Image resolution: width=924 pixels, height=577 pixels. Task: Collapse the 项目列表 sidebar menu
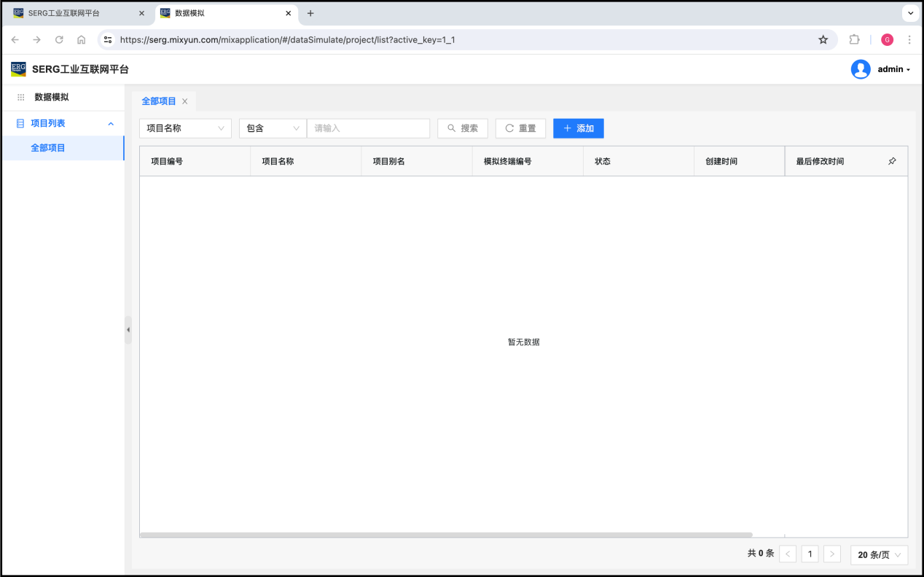point(111,124)
